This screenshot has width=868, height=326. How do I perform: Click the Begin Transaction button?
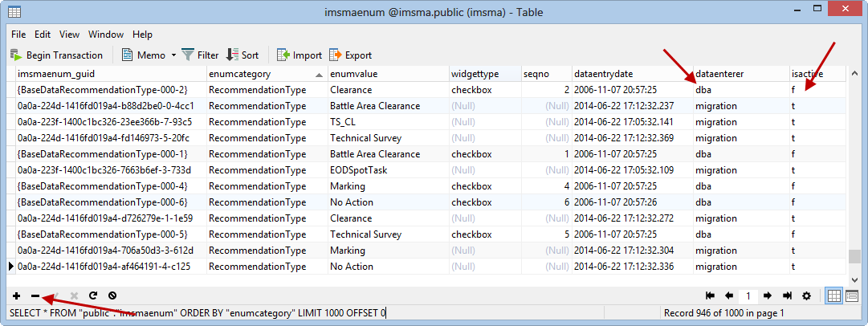click(x=56, y=55)
